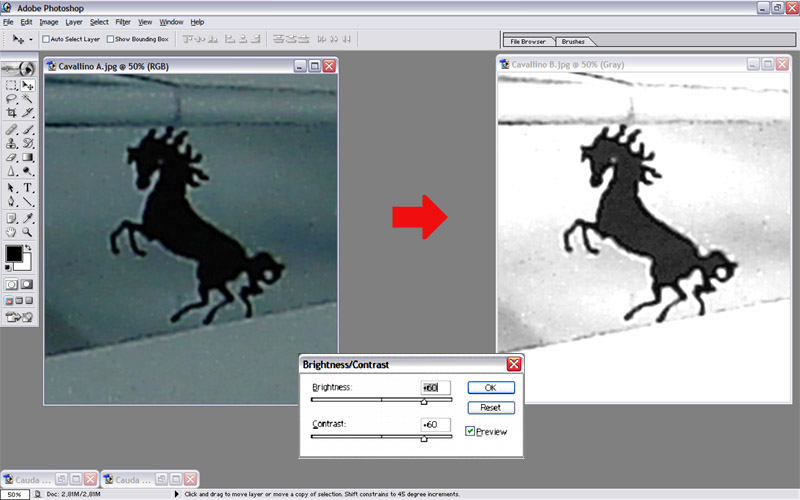This screenshot has width=800, height=500.
Task: Open the View menu
Action: (x=145, y=22)
